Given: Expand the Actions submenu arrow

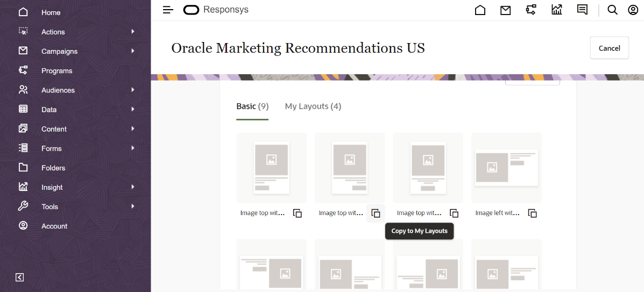Looking at the screenshot, I should (132, 32).
